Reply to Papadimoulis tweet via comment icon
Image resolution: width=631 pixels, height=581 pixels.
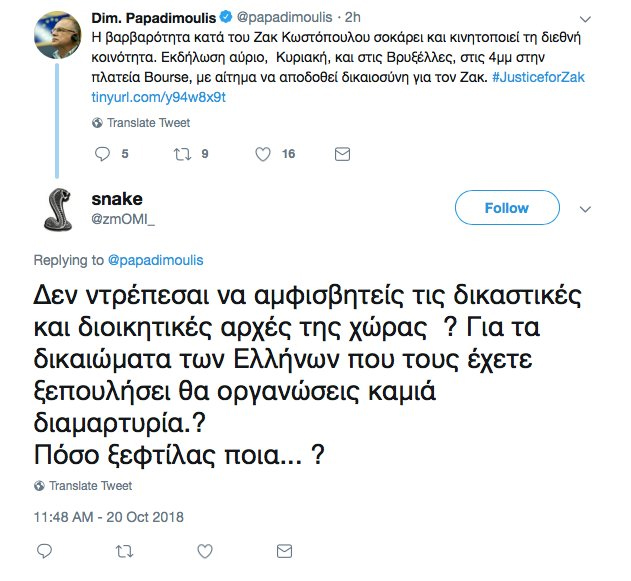coord(102,154)
